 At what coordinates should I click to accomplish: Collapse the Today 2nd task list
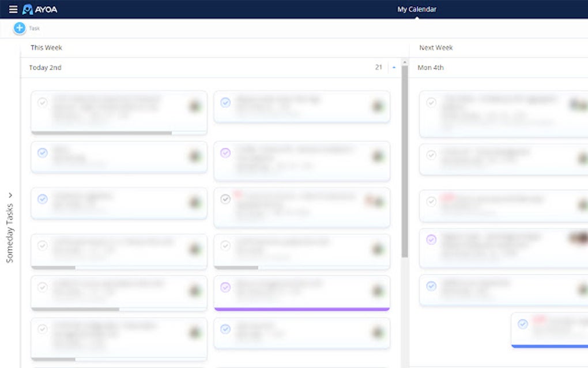pyautogui.click(x=394, y=67)
